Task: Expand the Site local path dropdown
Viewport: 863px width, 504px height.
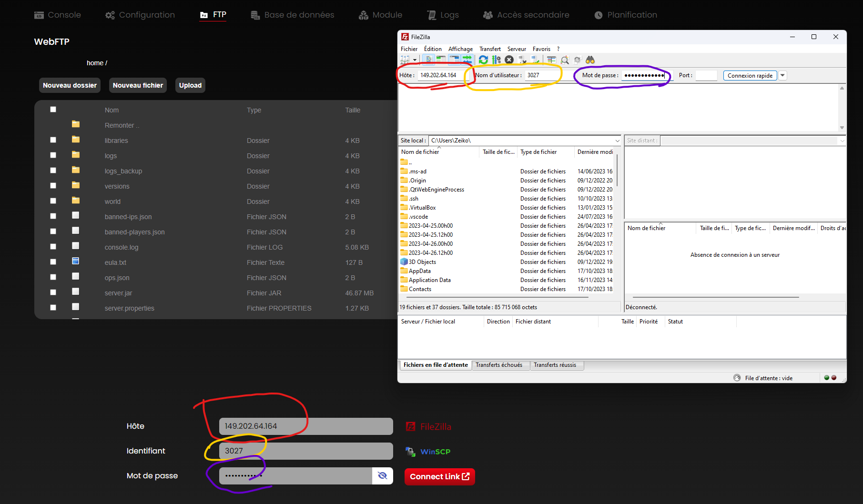Action: 617,141
